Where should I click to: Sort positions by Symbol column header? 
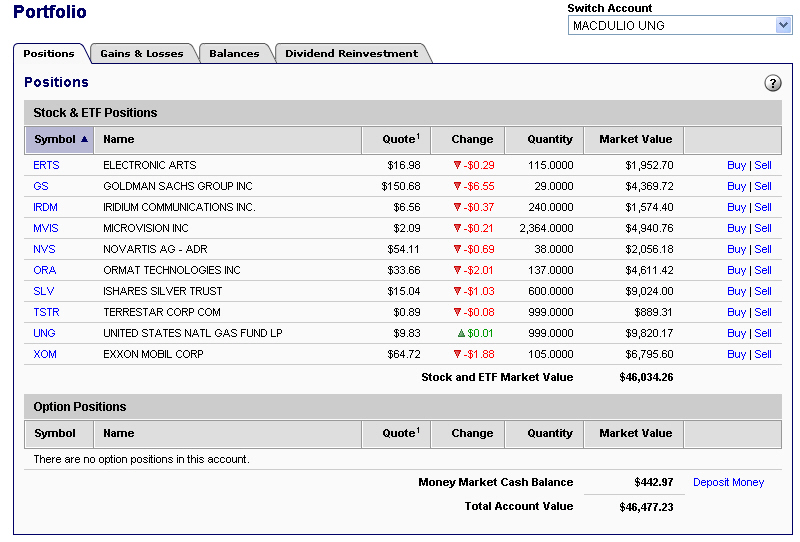(x=60, y=140)
